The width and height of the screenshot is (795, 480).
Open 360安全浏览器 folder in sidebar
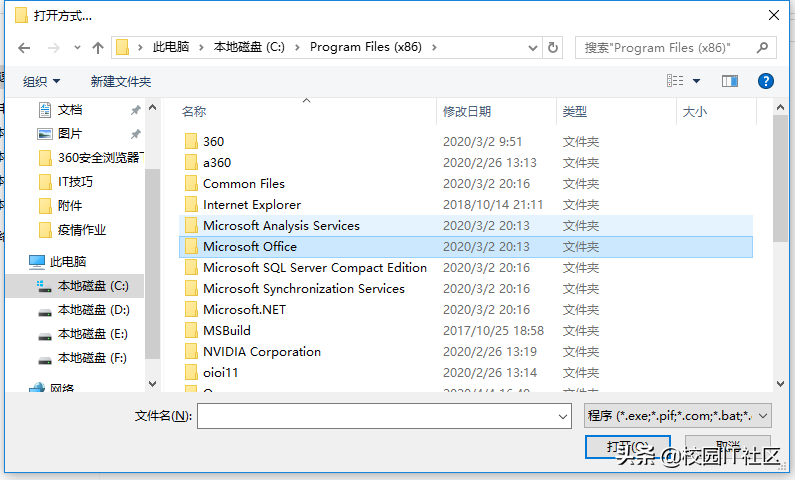click(91, 158)
